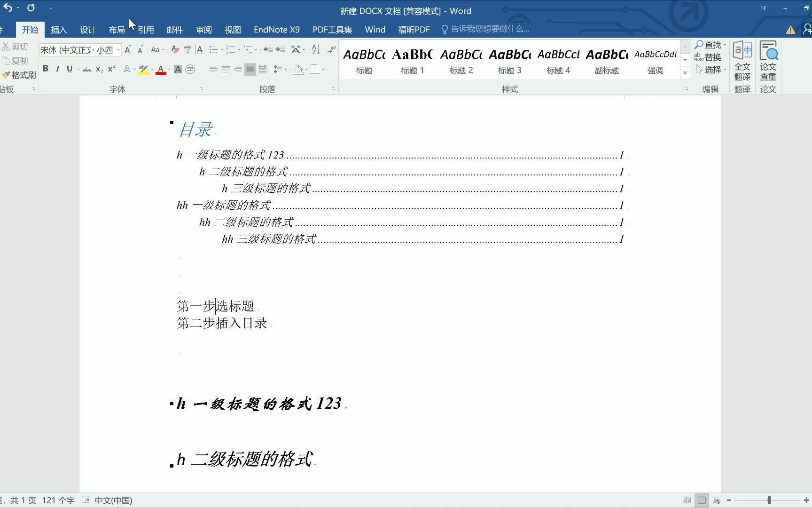This screenshot has height=508, width=812.
Task: Open the full-text translate (全文翻译) tool
Action: pos(742,61)
